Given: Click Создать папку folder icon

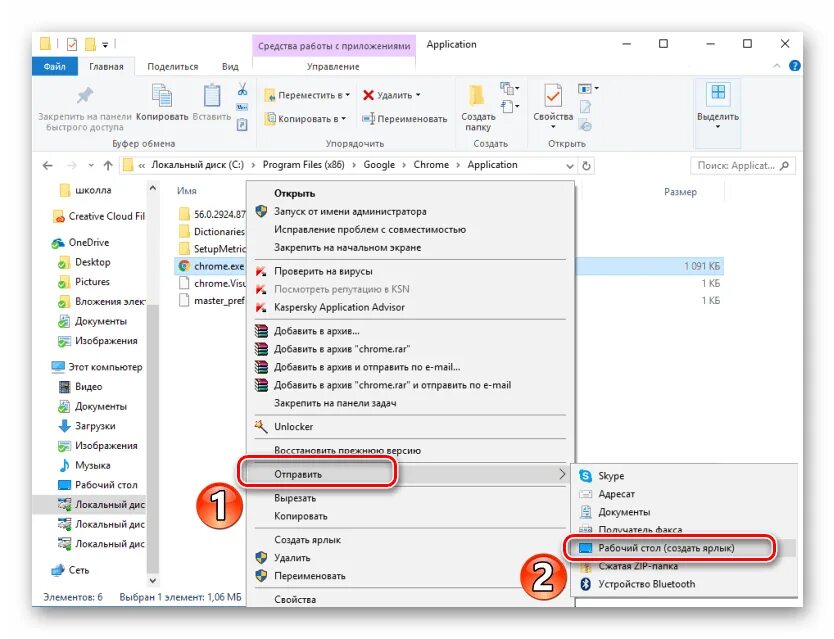Looking at the screenshot, I should 477,95.
